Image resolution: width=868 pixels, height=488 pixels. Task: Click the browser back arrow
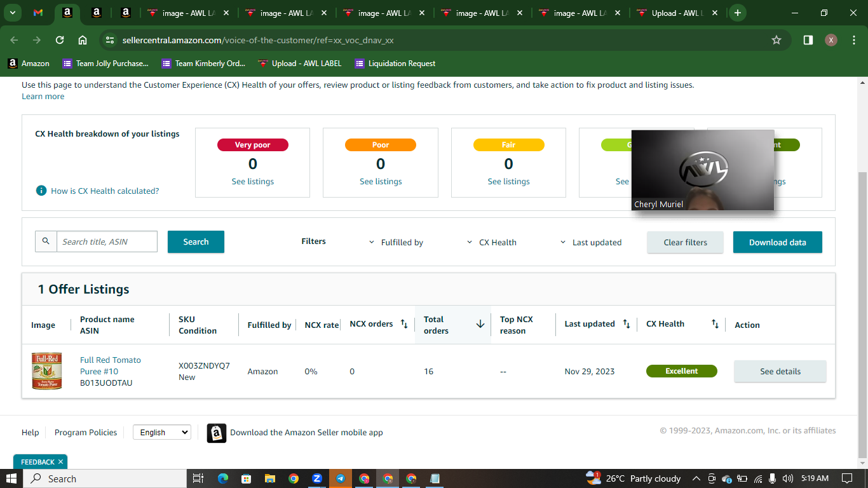tap(14, 40)
